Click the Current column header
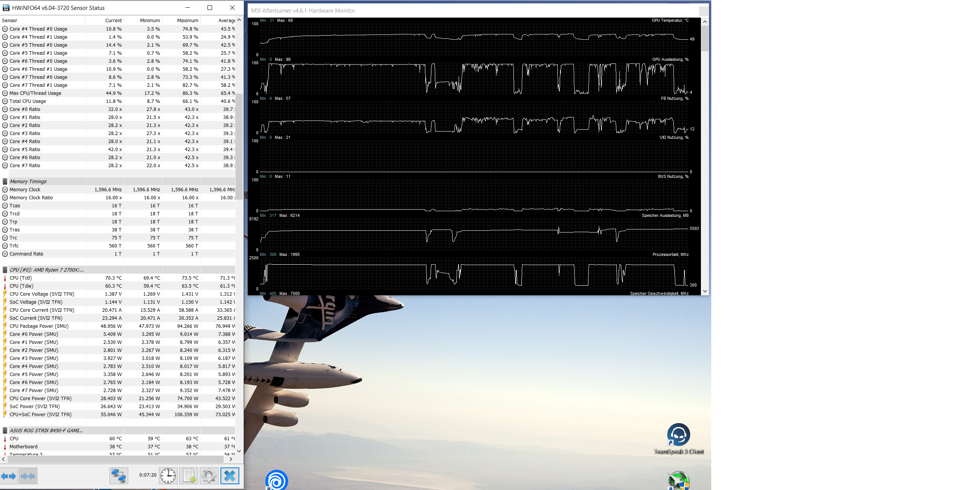 point(113,21)
